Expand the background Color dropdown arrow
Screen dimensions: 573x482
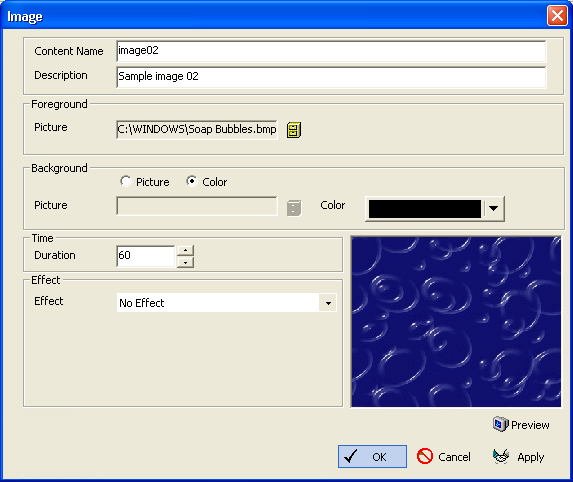[494, 209]
